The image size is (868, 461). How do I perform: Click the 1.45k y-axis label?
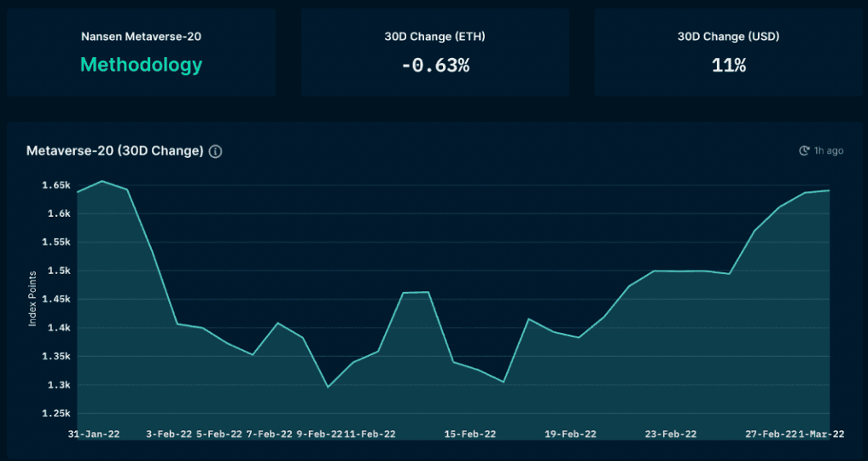(x=56, y=300)
